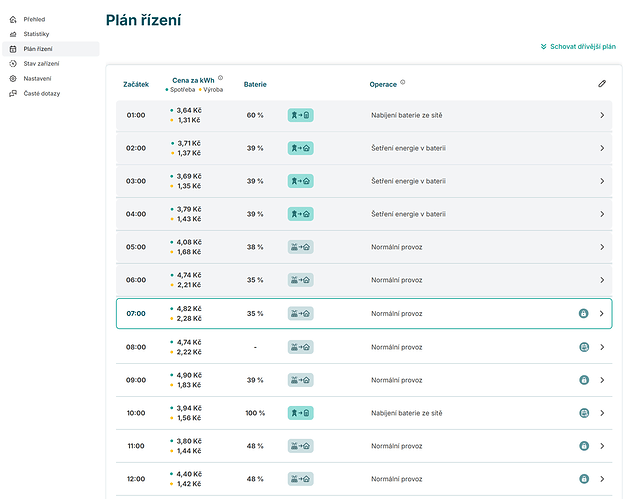Click the Stav zařízení sidebar icon
Viewport: 627px width, 499px height.
click(x=13, y=63)
